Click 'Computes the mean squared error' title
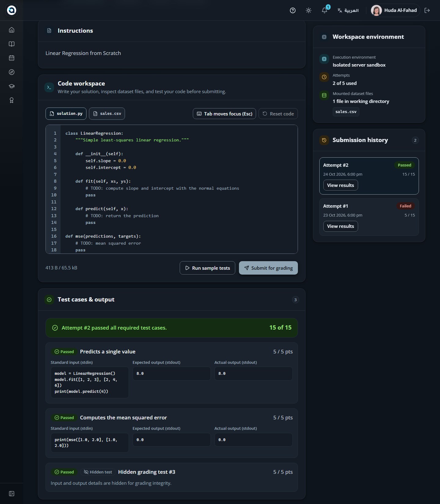 click(x=123, y=418)
